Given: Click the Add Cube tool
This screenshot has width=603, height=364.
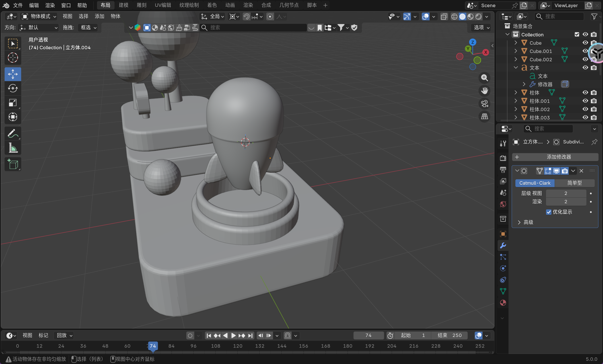Looking at the screenshot, I should 13,164.
